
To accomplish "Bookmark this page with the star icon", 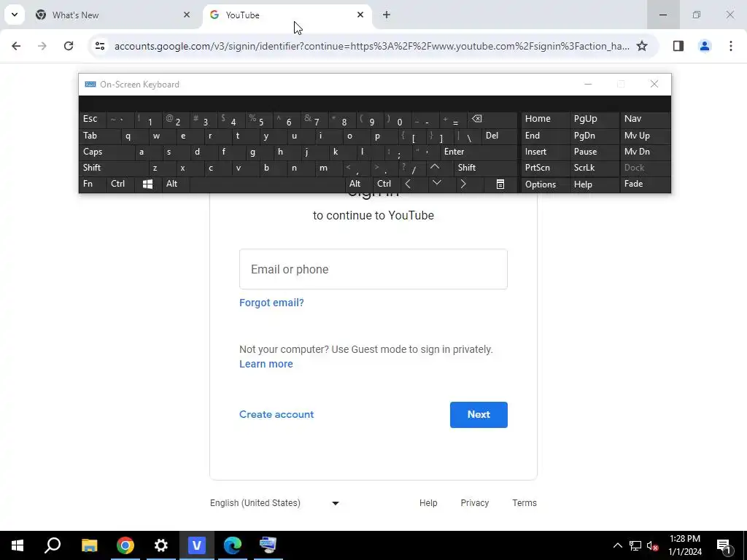I will (642, 46).
